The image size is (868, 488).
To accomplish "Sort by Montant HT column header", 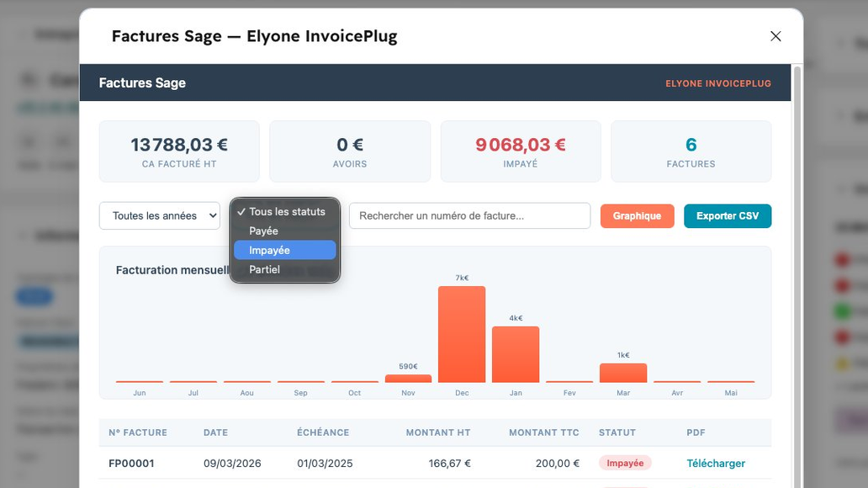I will pos(438,432).
